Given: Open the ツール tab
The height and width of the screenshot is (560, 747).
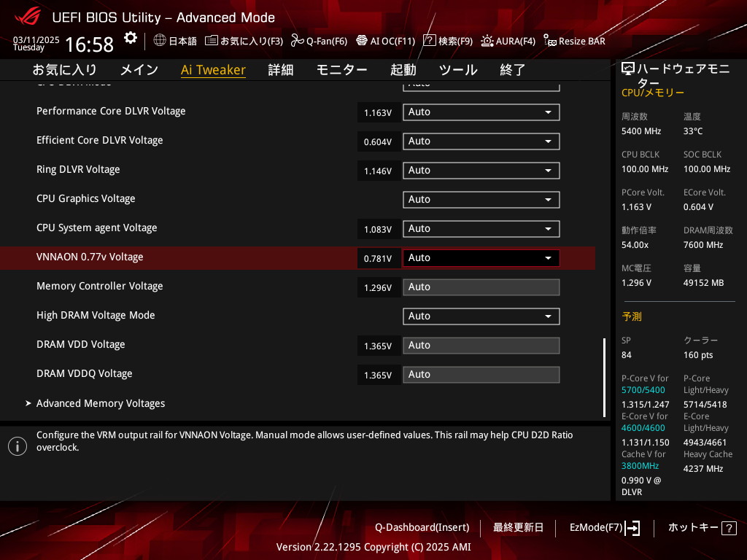Looking at the screenshot, I should coord(458,70).
